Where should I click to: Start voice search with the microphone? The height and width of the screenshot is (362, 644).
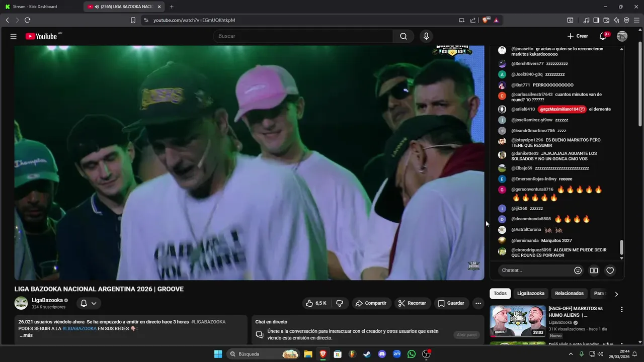(x=426, y=36)
